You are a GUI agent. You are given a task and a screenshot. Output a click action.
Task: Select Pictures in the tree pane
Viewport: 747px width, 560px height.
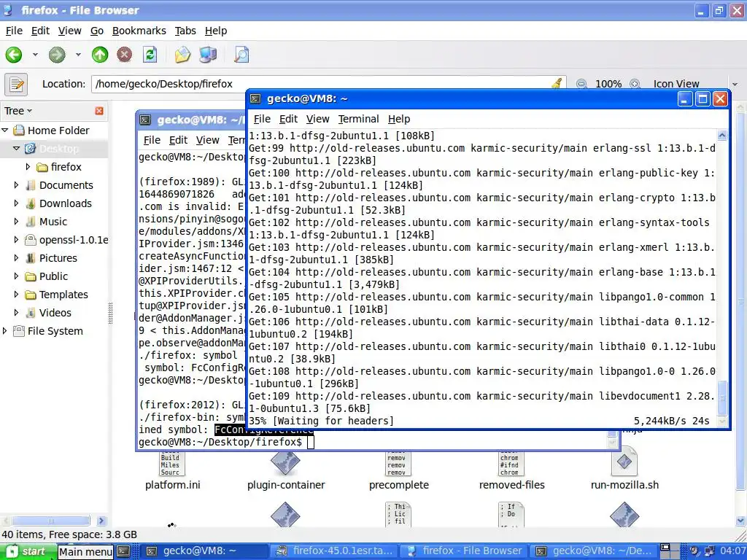pyautogui.click(x=58, y=258)
